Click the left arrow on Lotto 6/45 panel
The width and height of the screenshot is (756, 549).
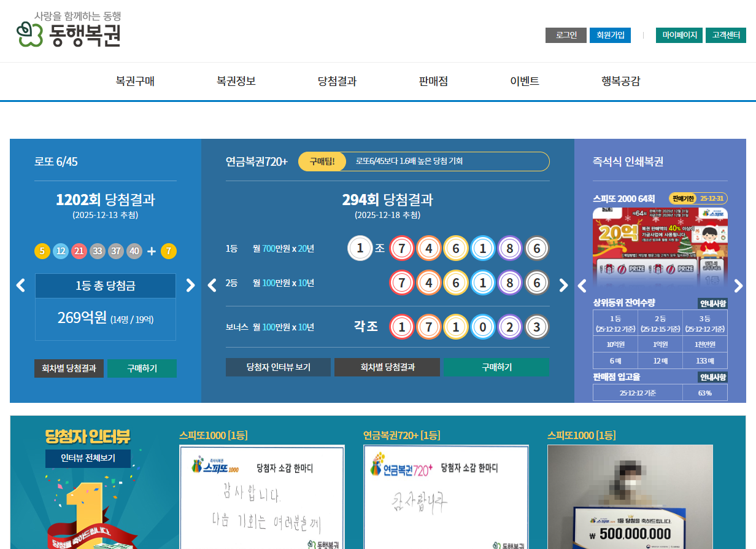(x=20, y=285)
